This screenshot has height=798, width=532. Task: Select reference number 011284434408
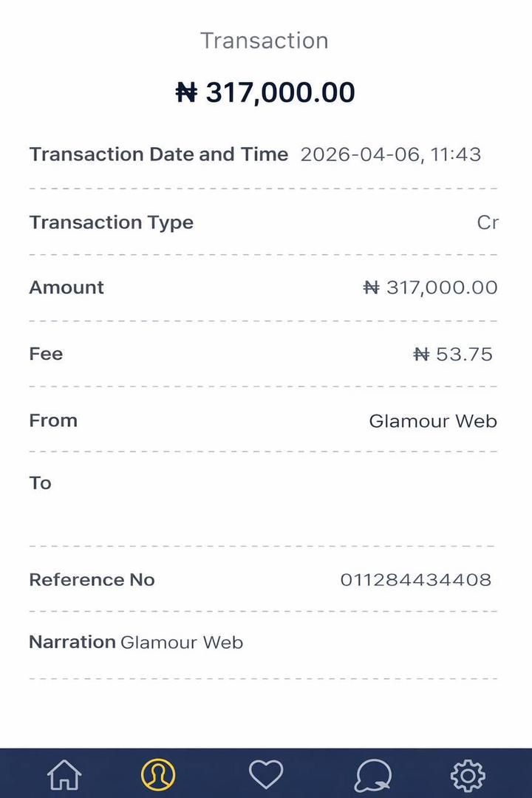pyautogui.click(x=415, y=580)
